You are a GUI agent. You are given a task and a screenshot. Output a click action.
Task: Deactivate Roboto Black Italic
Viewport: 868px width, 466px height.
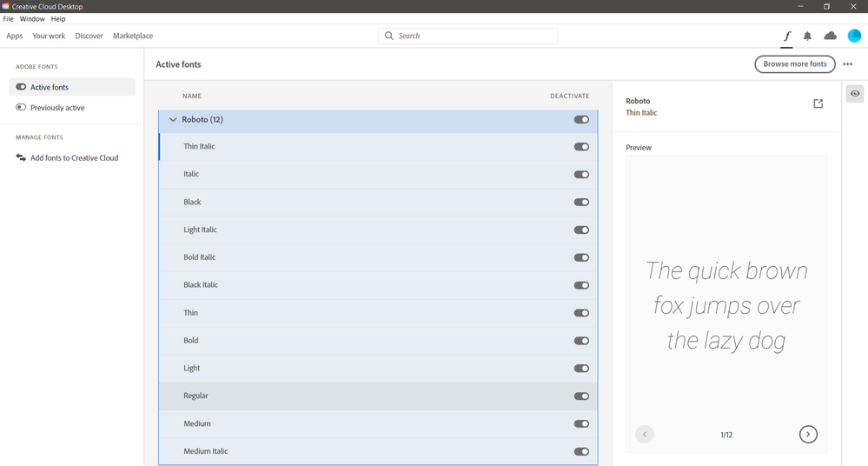pos(581,285)
